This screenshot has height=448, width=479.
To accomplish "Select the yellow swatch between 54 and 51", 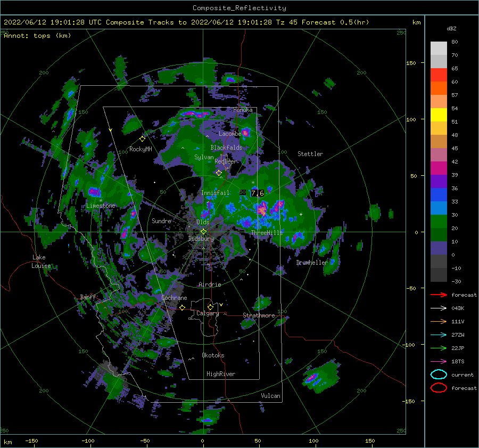I will tap(439, 115).
